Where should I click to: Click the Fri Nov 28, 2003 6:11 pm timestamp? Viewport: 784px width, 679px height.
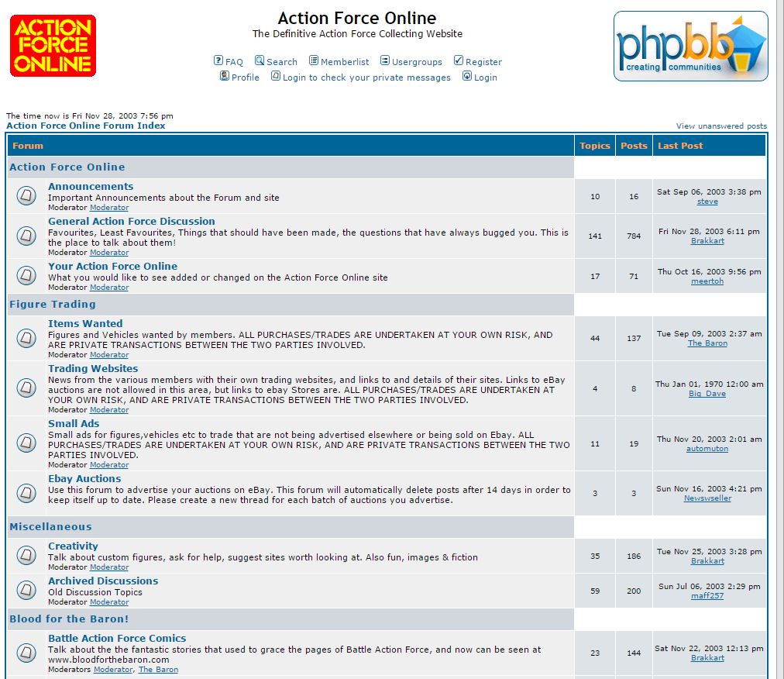(x=709, y=232)
